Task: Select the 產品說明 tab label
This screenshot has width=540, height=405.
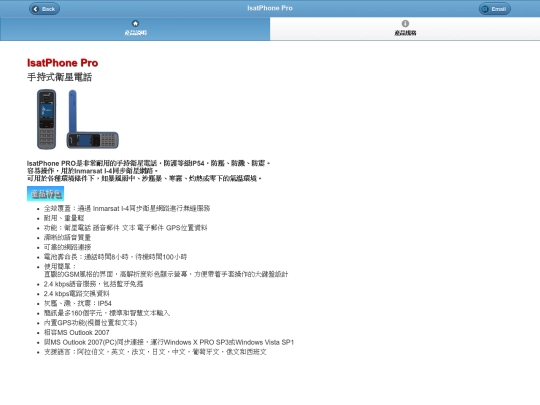Action: [135, 33]
